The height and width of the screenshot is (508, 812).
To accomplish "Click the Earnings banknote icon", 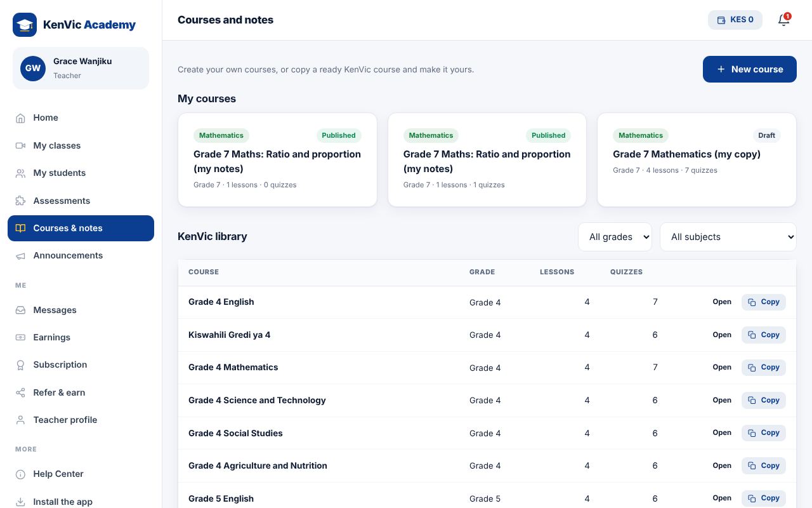I will [20, 338].
